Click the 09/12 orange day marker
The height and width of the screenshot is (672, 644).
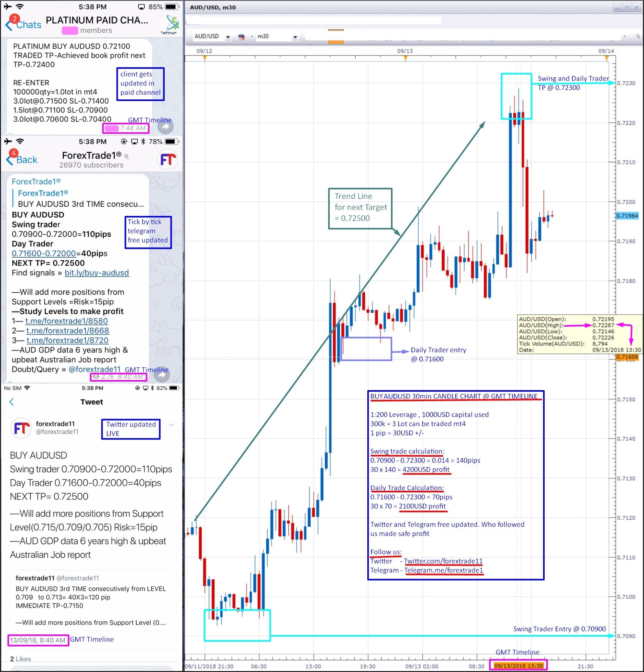[205, 58]
